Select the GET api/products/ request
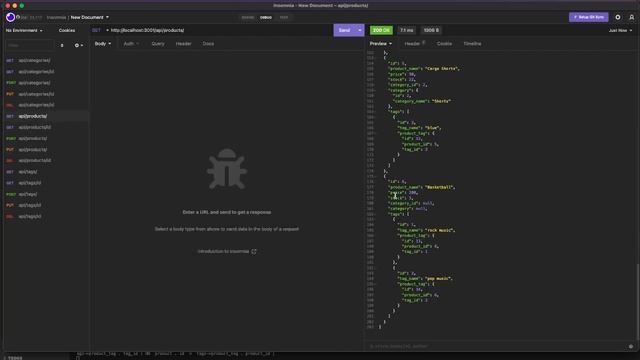 pos(46,116)
